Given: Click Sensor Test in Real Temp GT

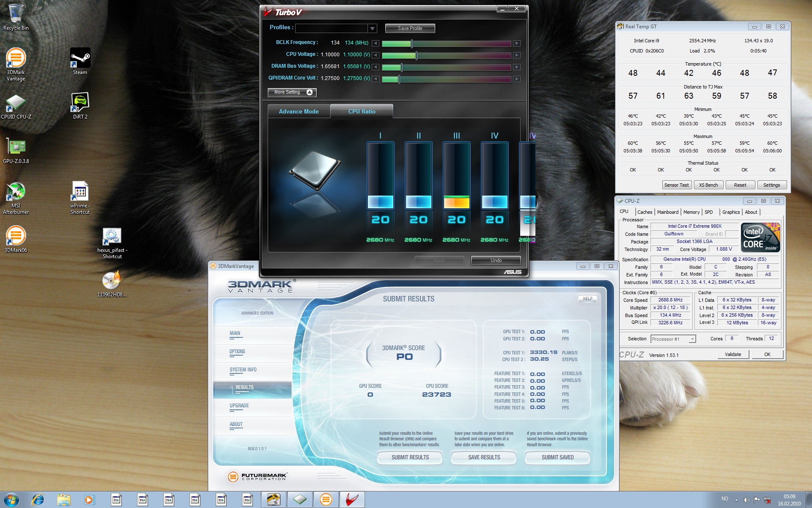Looking at the screenshot, I should pos(677,185).
